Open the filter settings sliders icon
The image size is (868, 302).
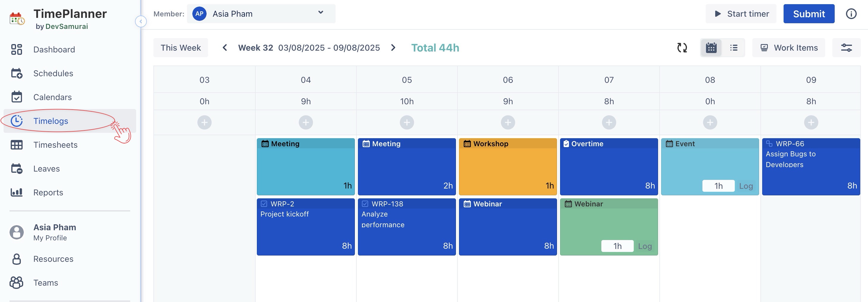tap(846, 48)
